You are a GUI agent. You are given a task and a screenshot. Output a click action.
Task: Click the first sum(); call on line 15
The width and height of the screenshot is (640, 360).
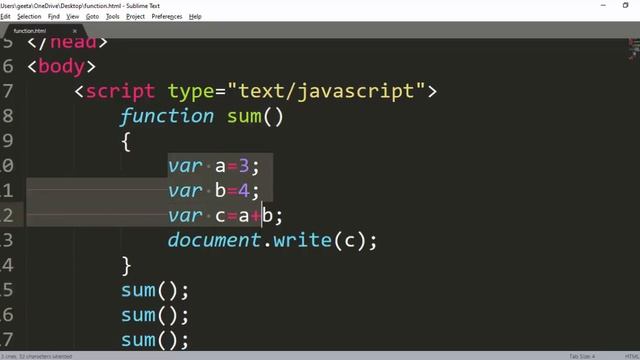(155, 291)
